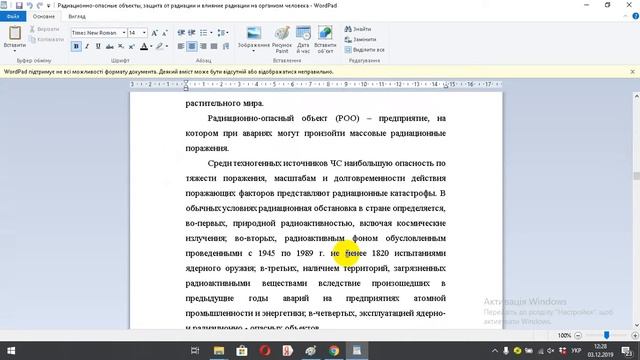Click the bullet list icon
The width and height of the screenshot is (640, 360).
click(x=203, y=33)
